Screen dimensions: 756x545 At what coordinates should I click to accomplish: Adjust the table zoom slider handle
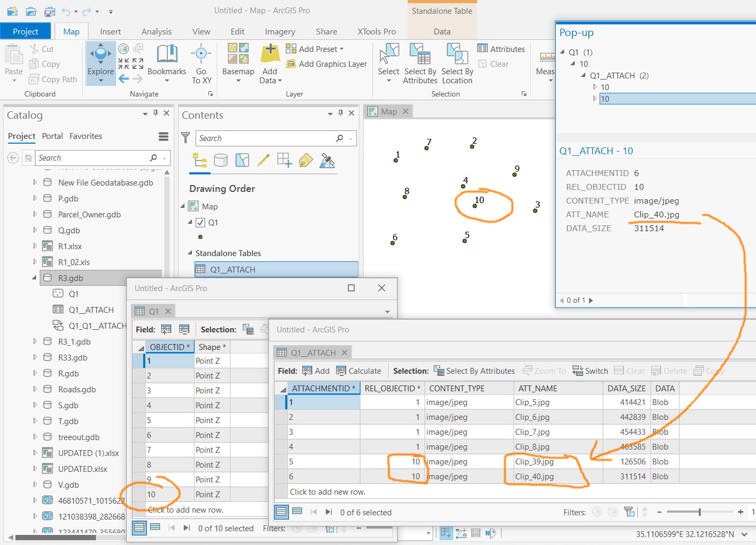click(x=700, y=512)
